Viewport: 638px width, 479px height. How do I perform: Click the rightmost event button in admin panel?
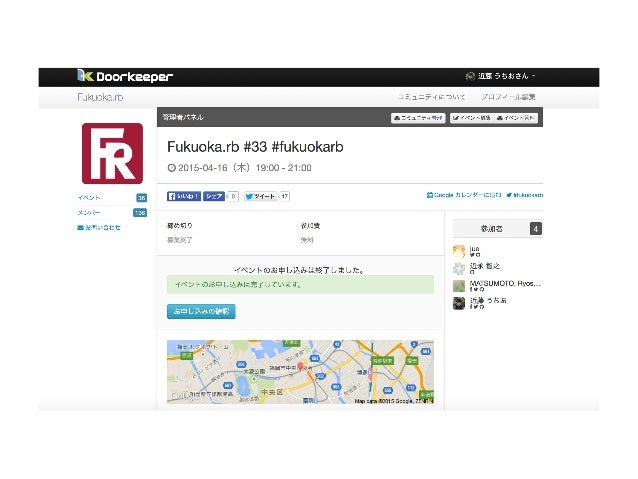516,118
